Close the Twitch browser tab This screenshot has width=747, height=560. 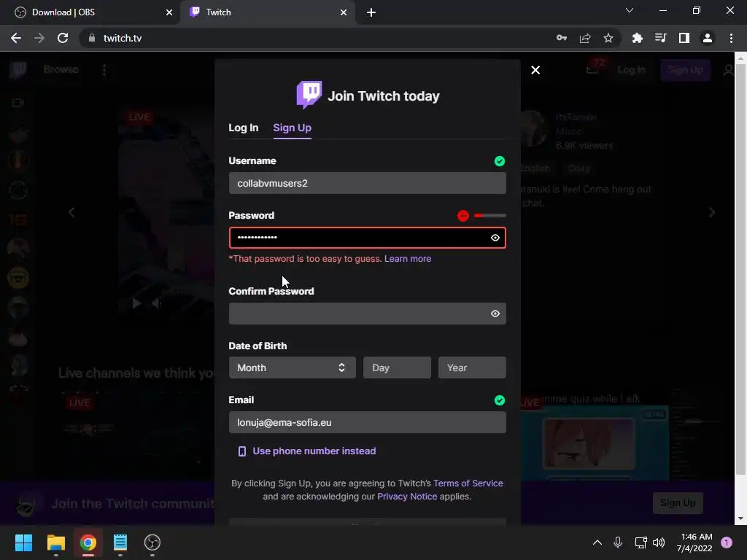344,12
